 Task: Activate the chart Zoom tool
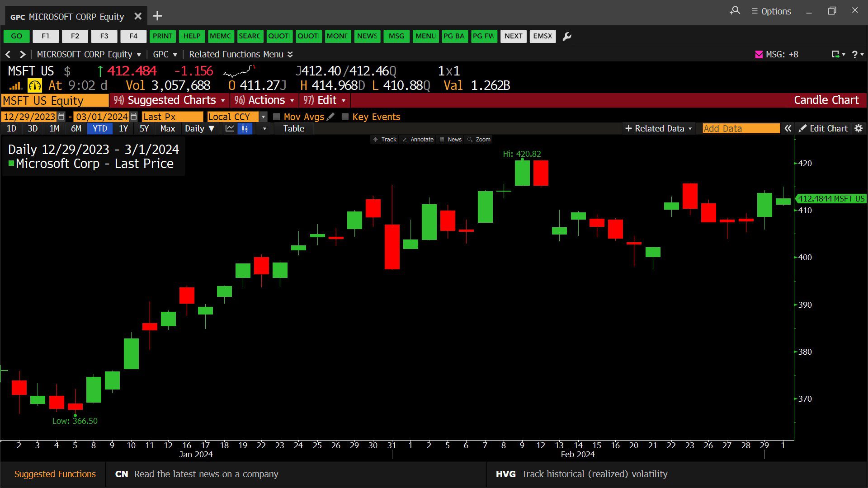479,139
